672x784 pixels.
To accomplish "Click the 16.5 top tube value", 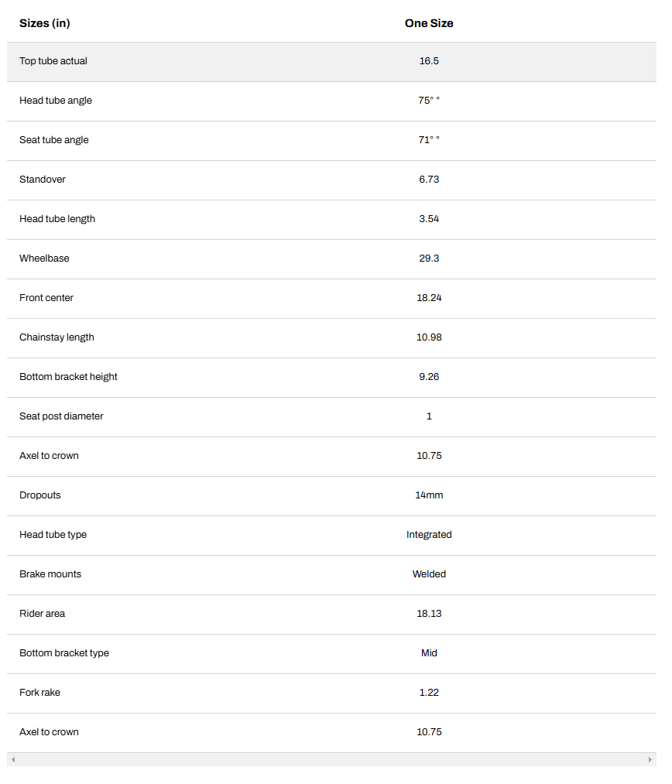I will (x=429, y=61).
